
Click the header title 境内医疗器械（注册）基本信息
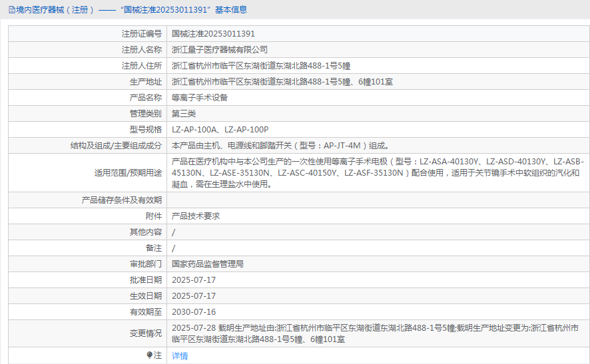click(x=131, y=10)
